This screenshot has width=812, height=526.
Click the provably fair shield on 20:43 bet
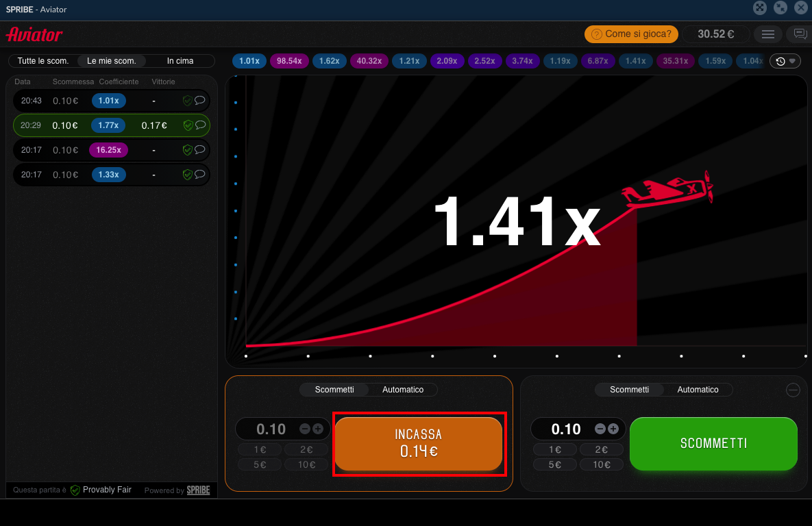[x=187, y=101]
